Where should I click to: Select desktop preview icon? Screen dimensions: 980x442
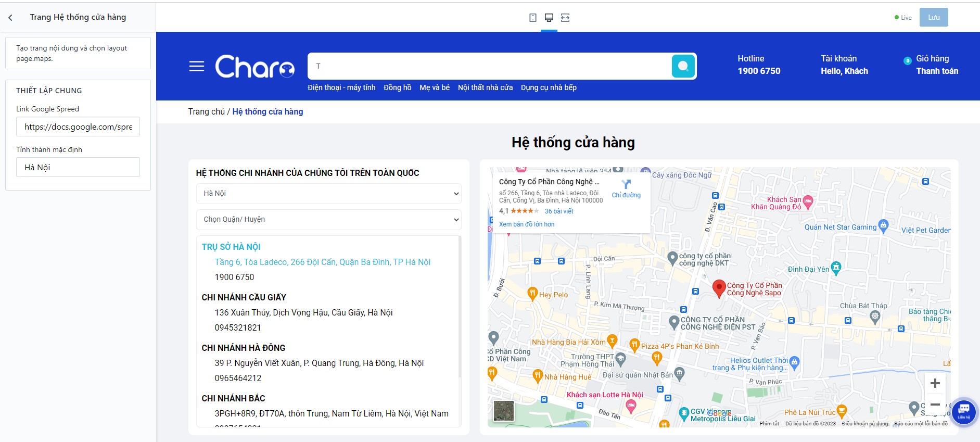pos(549,18)
